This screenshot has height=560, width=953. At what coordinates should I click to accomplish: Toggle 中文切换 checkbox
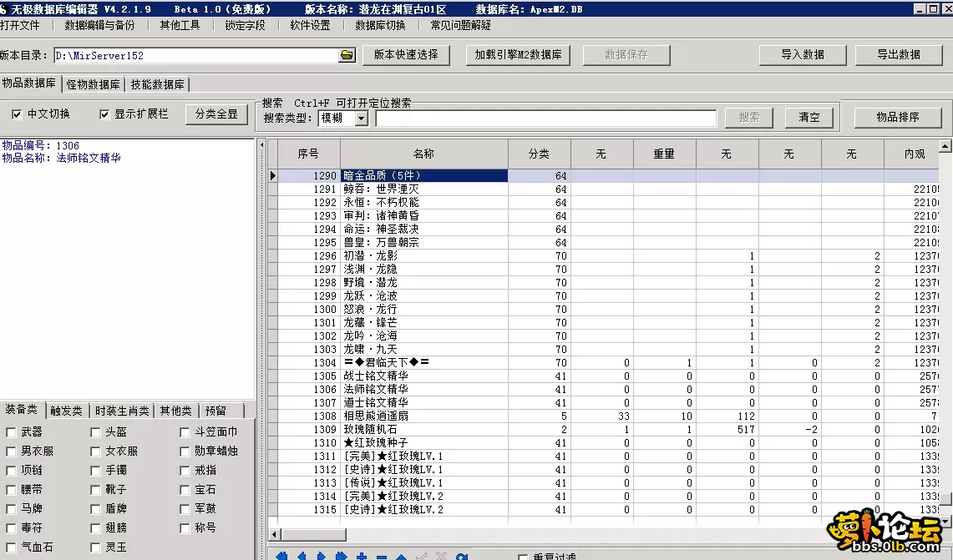tap(17, 114)
